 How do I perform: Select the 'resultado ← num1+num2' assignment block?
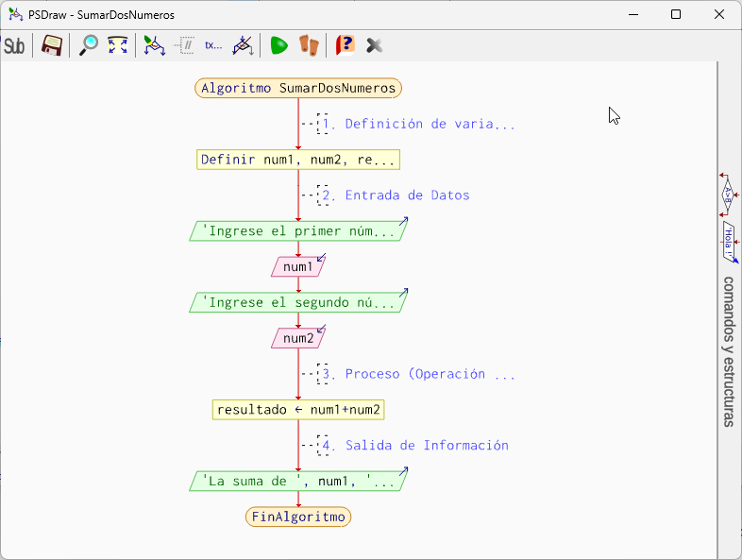pyautogui.click(x=298, y=410)
